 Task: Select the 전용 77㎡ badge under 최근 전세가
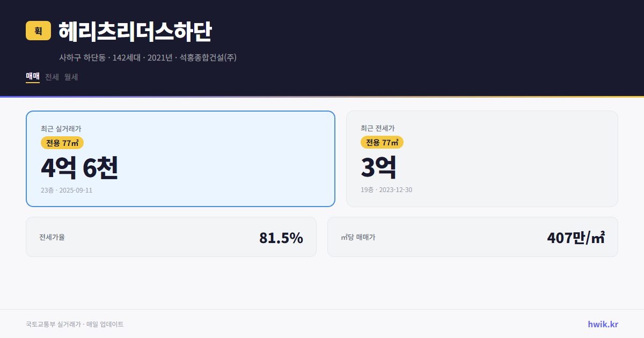pyautogui.click(x=382, y=142)
